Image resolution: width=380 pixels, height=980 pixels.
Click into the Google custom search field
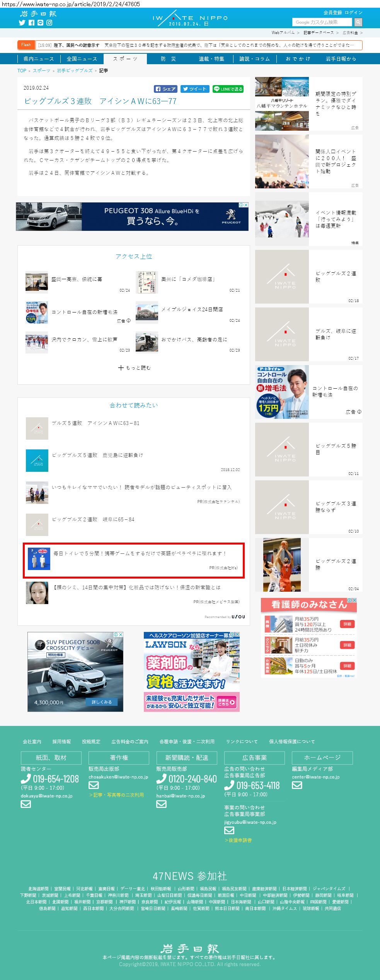pyautogui.click(x=322, y=22)
